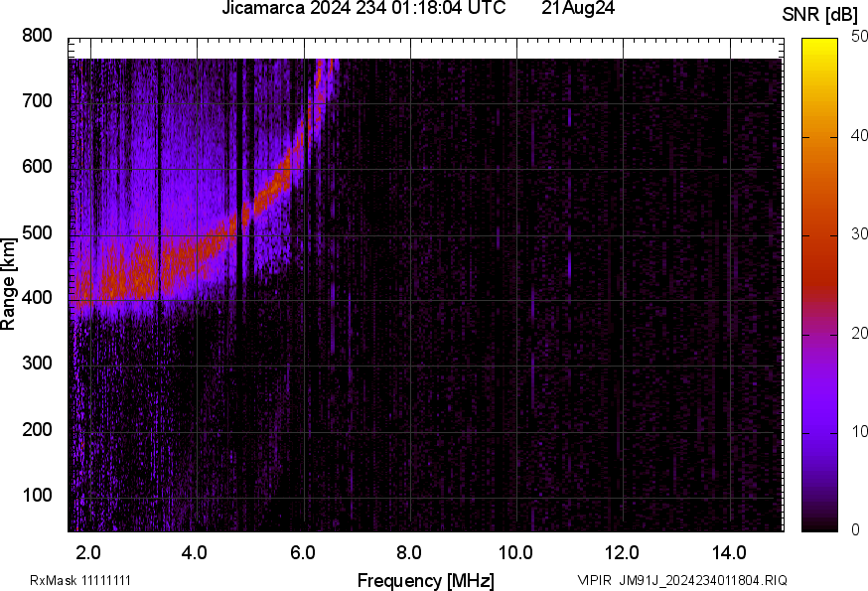Click range tick label '300'

[x=37, y=364]
